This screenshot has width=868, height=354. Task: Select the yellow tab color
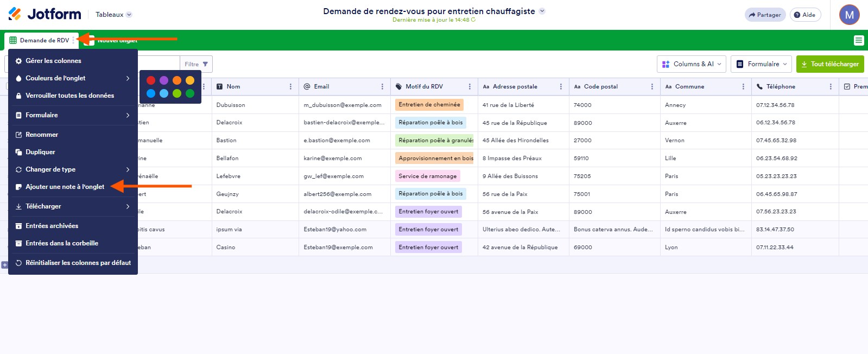(x=190, y=80)
